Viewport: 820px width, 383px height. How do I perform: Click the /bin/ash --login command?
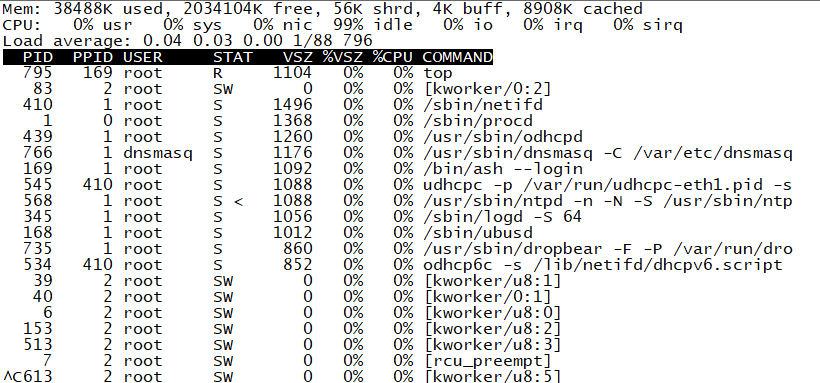tap(503, 169)
